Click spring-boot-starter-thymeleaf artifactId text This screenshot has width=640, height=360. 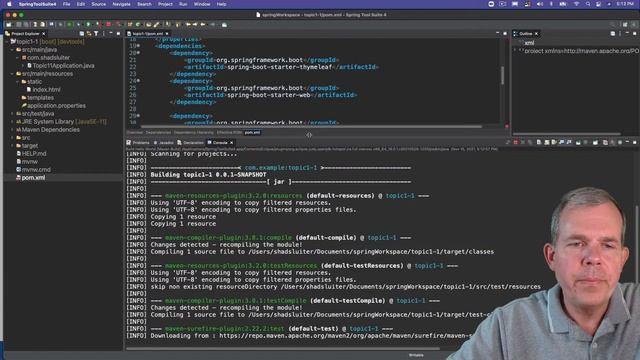coord(280,67)
